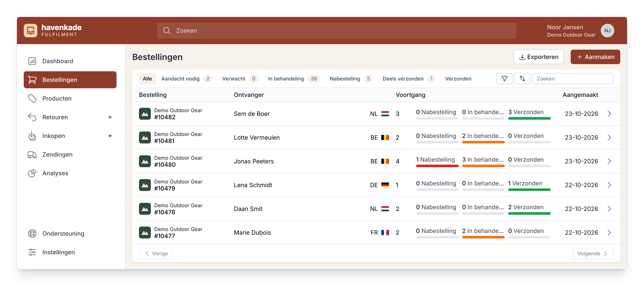Click the shop icon for order #10480
The image size is (644, 286).
pyautogui.click(x=145, y=161)
